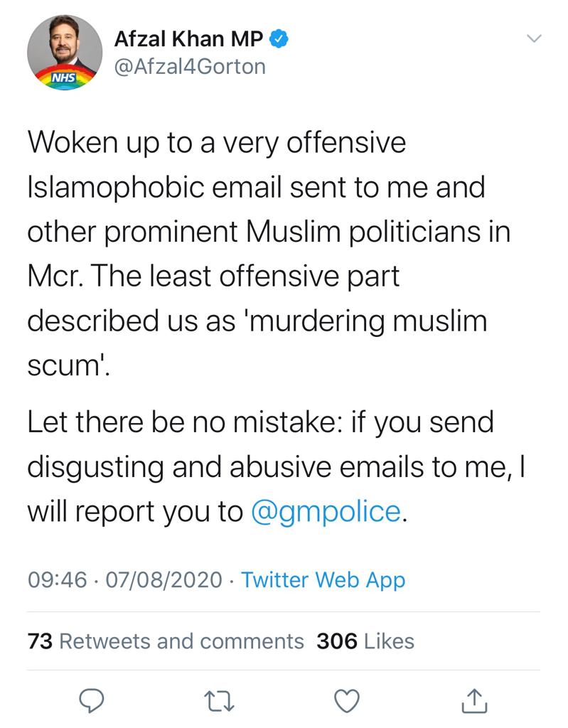This screenshot has height=728, width=568.
Task: Open the Twitter Web App source link
Action: coord(323,579)
